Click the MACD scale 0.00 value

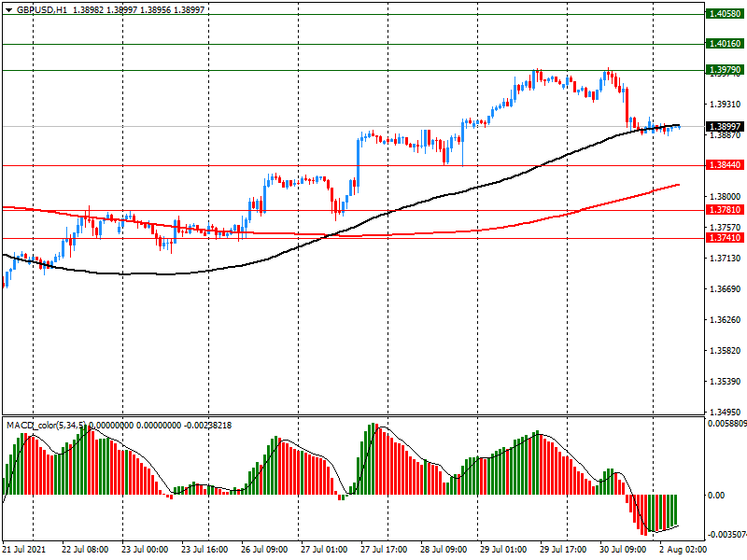[716, 496]
